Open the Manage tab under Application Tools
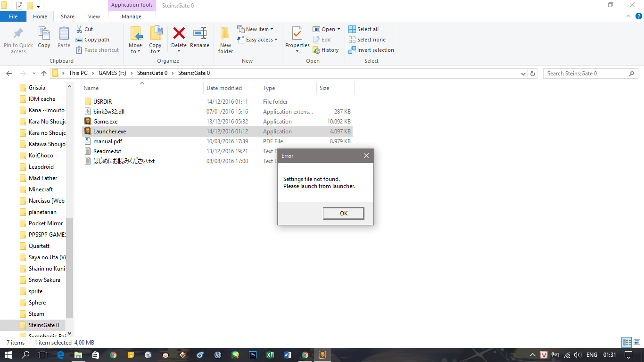 point(132,16)
